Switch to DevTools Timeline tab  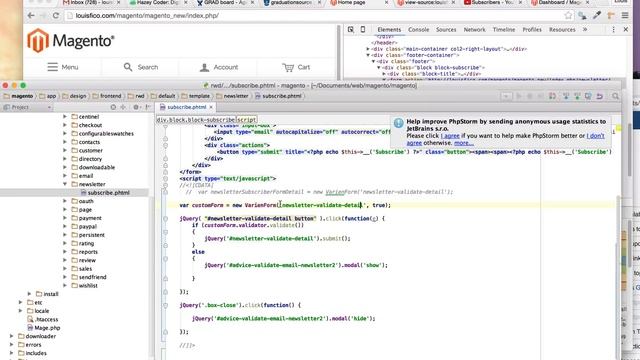(x=504, y=29)
